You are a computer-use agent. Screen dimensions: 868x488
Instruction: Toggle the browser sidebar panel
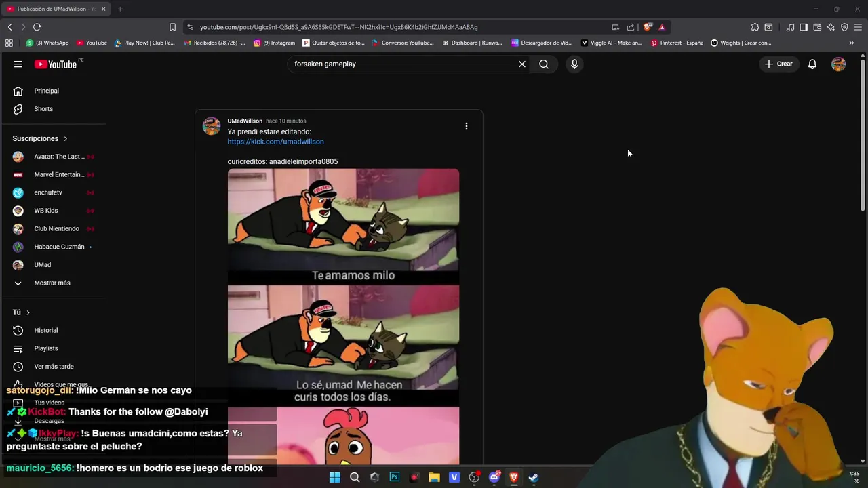(804, 27)
